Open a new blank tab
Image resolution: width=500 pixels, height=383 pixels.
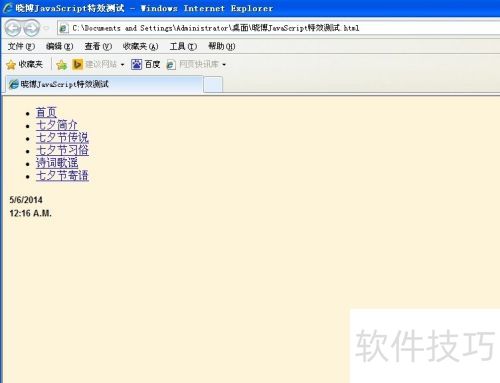tap(213, 84)
